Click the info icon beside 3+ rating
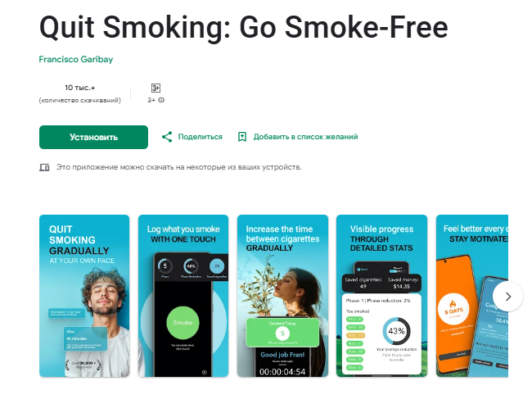Image resolution: width=532 pixels, height=399 pixels. [x=161, y=100]
